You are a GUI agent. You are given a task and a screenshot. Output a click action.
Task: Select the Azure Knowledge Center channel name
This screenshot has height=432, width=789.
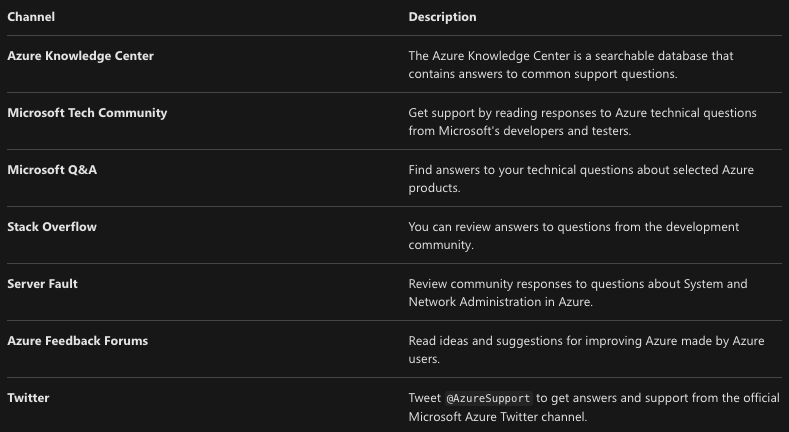(x=81, y=56)
